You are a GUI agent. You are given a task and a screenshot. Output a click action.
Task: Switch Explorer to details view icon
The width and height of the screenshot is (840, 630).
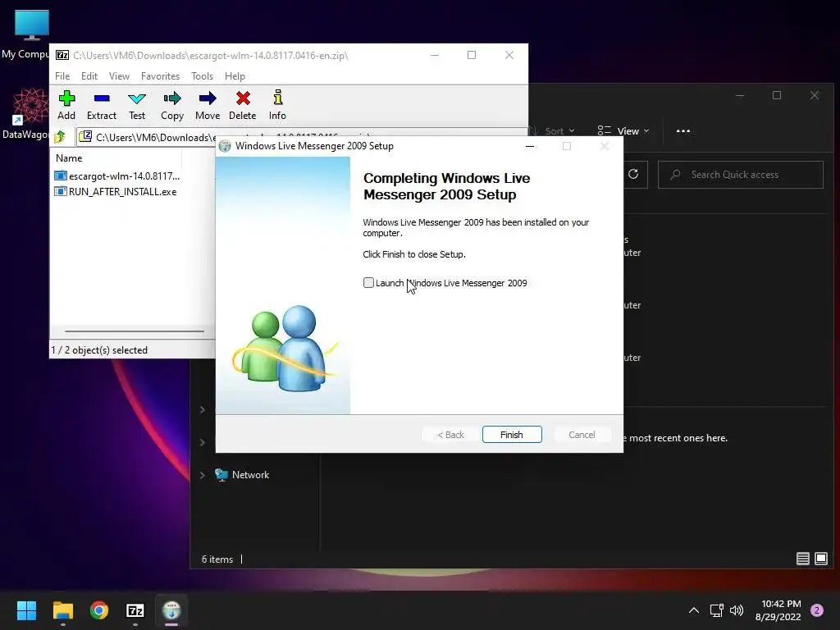[802, 559]
